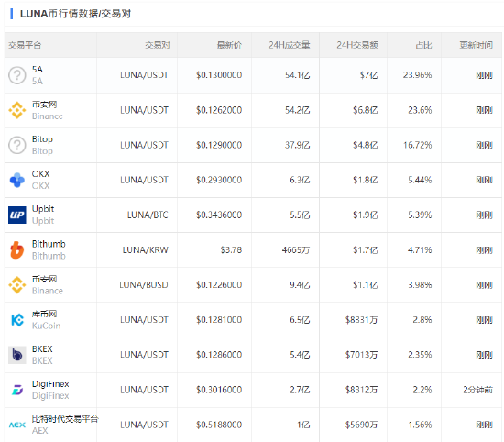Viewport: 504px width, 442px height.
Task: Click the price $3.78
Action: click(231, 250)
